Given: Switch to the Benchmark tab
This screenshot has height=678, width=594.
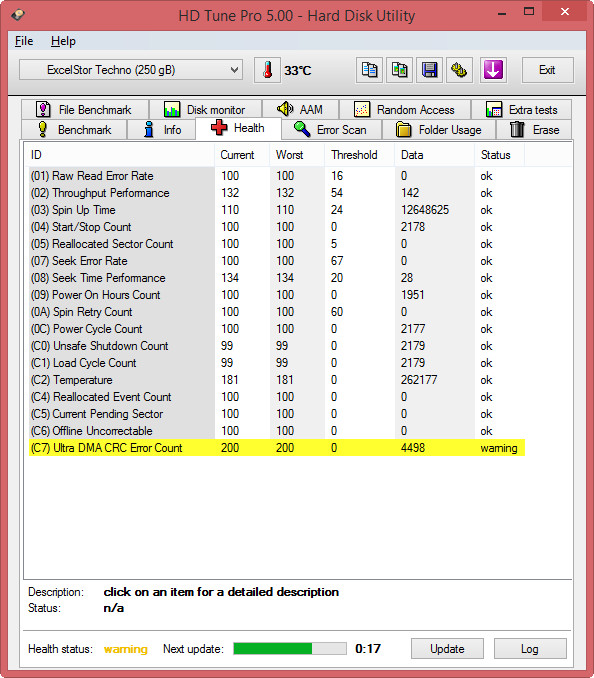Looking at the screenshot, I should coord(74,130).
